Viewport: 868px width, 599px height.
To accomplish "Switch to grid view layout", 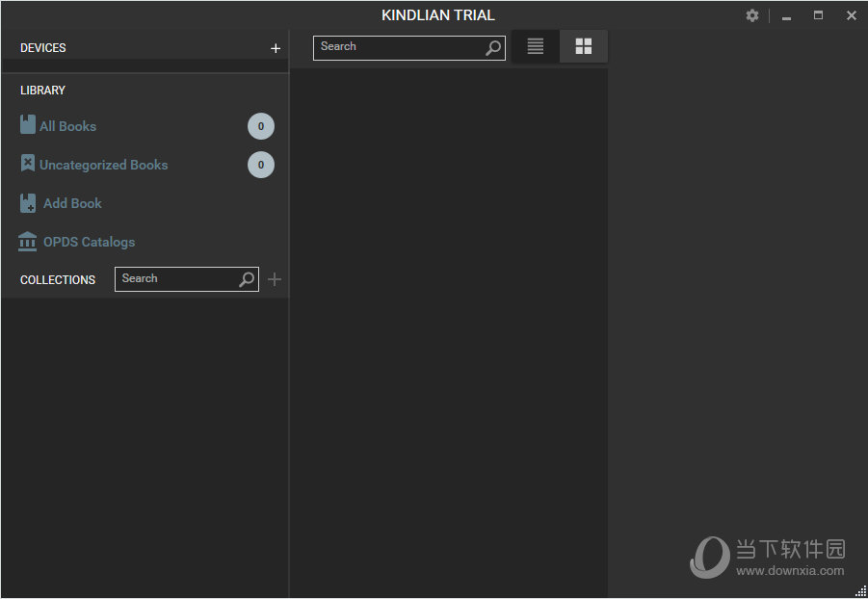I will pyautogui.click(x=584, y=46).
